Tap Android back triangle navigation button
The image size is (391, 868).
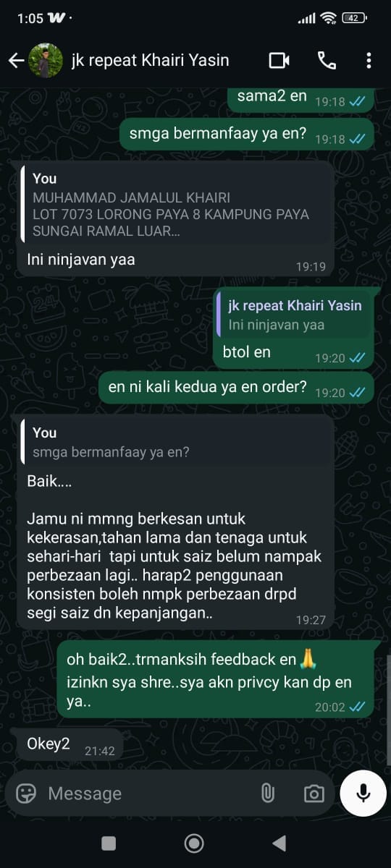click(x=279, y=843)
